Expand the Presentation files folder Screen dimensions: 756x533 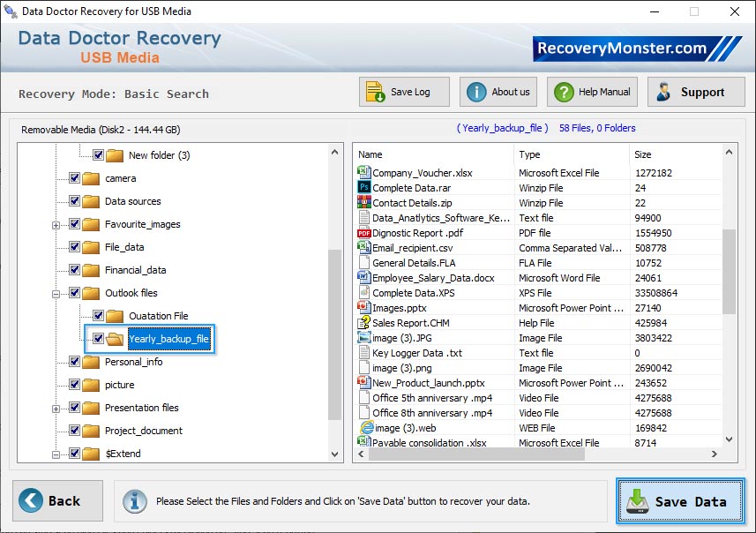tap(55, 408)
